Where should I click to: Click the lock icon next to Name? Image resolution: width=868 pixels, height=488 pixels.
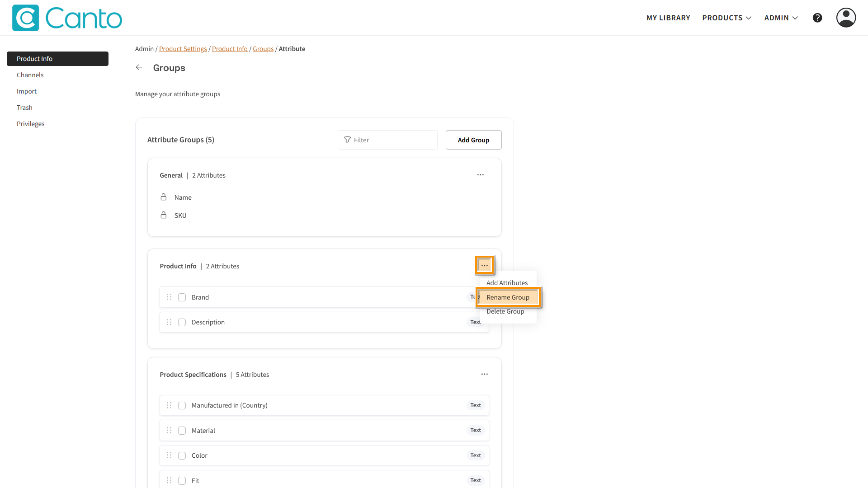pos(164,197)
